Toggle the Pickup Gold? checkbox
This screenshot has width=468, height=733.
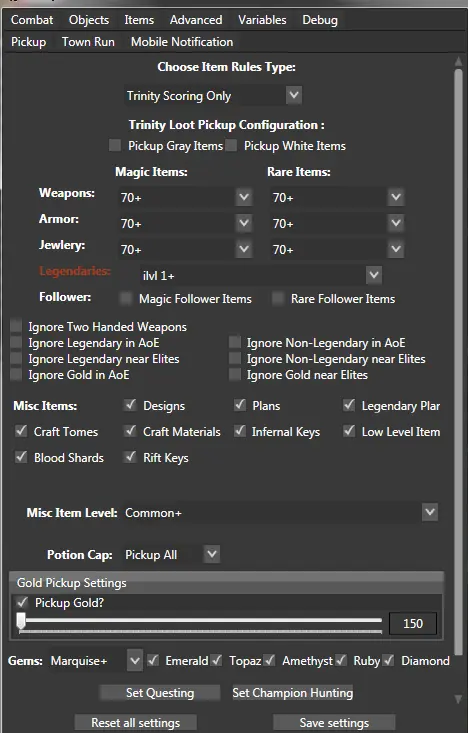coord(22,602)
